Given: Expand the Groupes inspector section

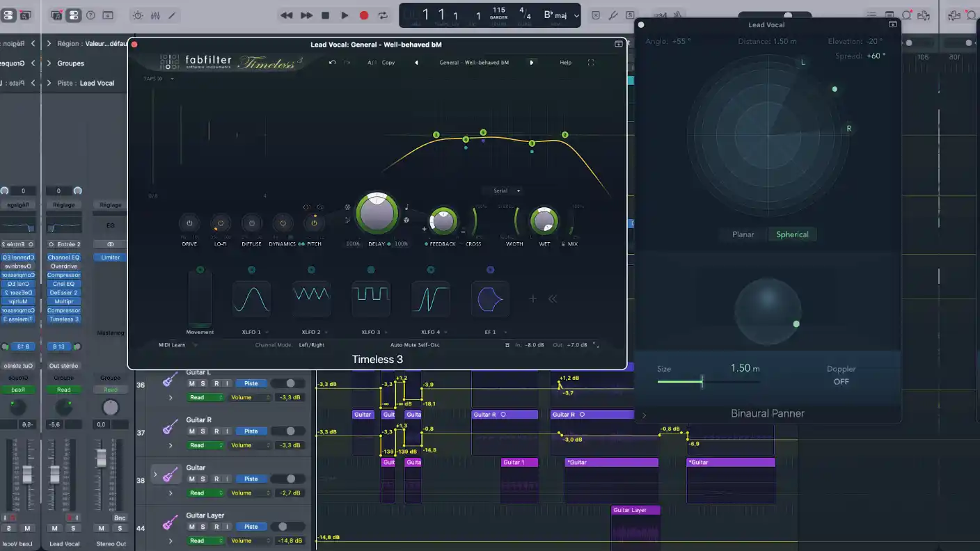Looking at the screenshot, I should click(x=49, y=63).
